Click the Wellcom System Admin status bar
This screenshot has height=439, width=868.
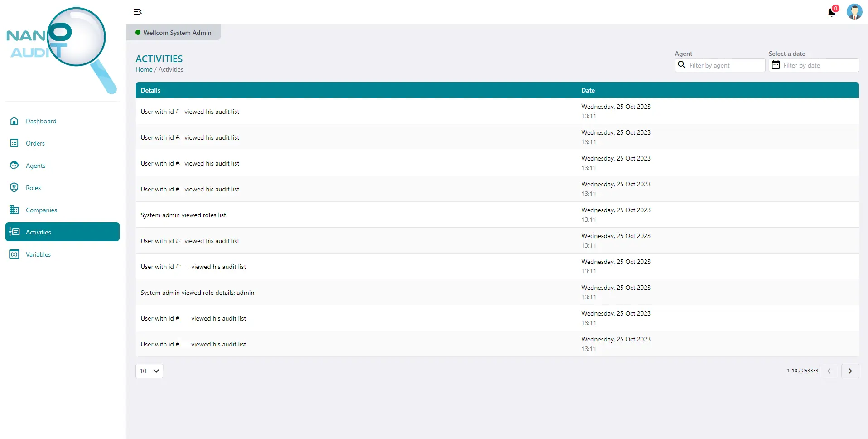[174, 32]
